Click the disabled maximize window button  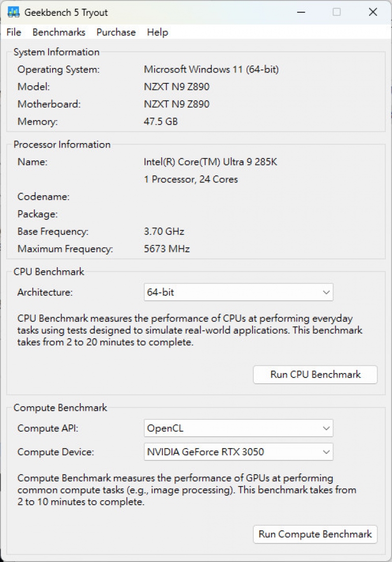point(336,12)
